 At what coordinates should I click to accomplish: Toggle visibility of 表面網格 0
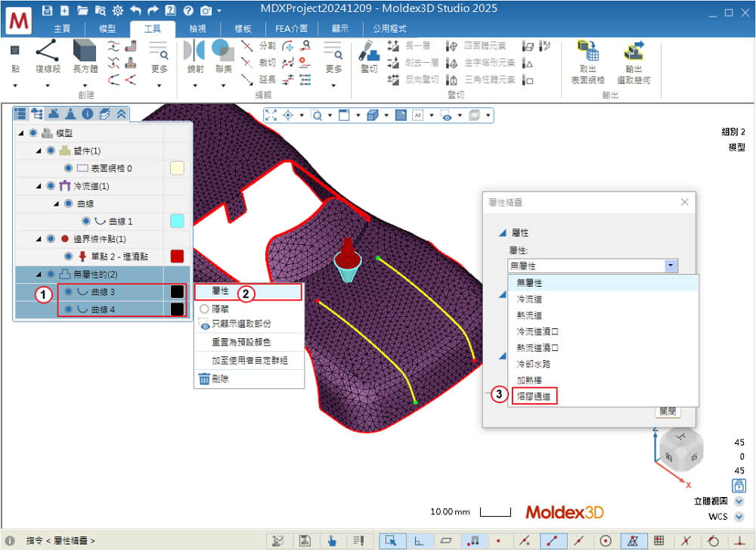pyautogui.click(x=68, y=168)
